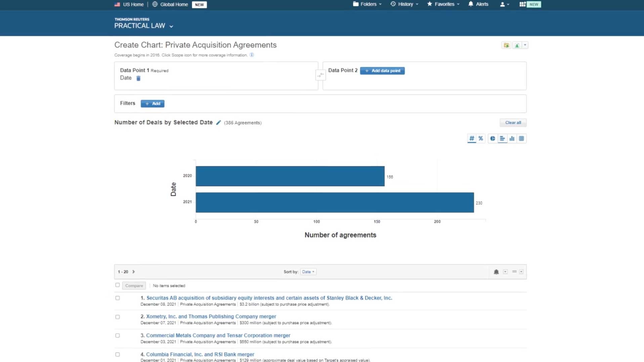Click the 2021 bar in the chart
Image resolution: width=644 pixels, height=362 pixels.
(x=334, y=202)
